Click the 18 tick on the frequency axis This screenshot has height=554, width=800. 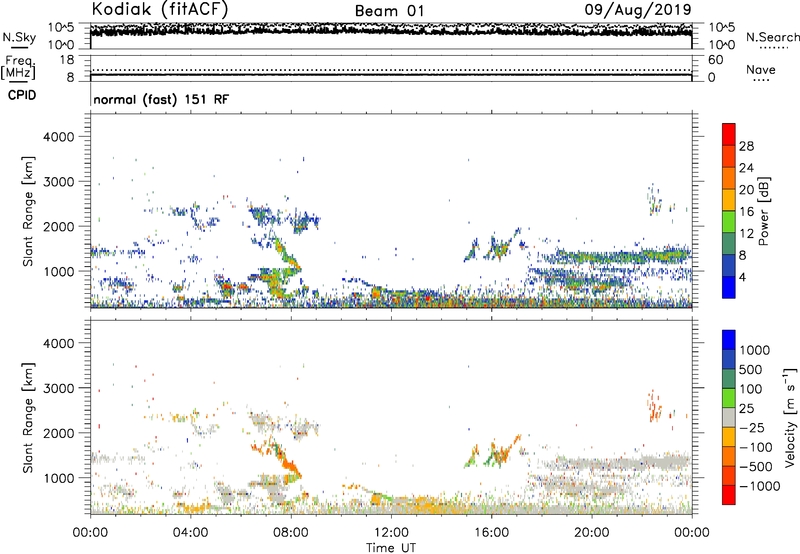[67, 60]
